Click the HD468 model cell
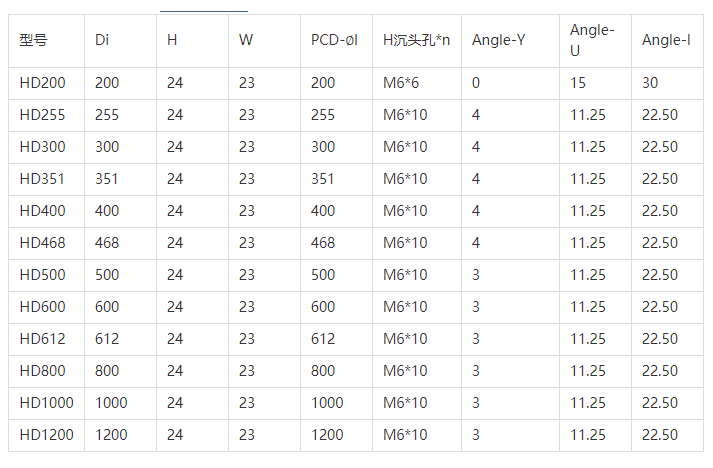Screen dimensions: 713x468 pyautogui.click(x=42, y=243)
